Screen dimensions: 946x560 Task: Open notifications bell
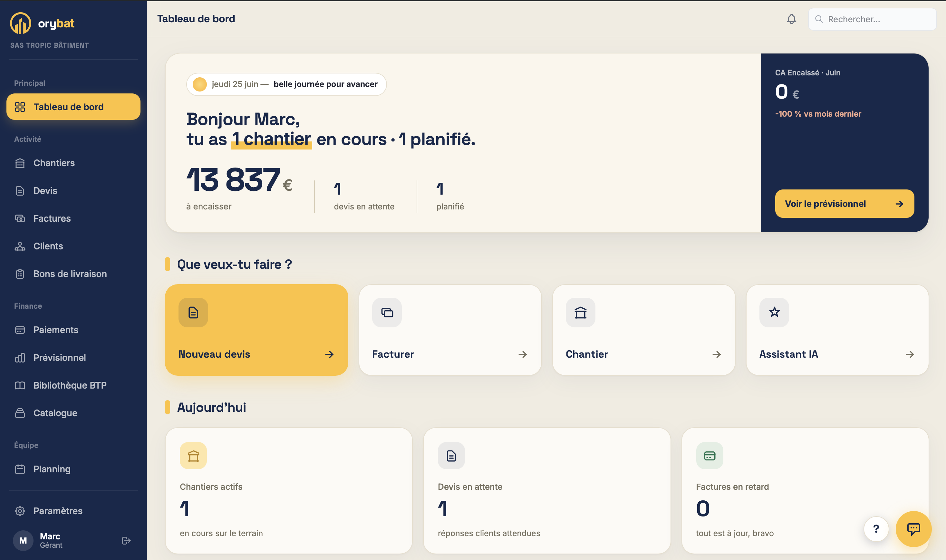(791, 19)
